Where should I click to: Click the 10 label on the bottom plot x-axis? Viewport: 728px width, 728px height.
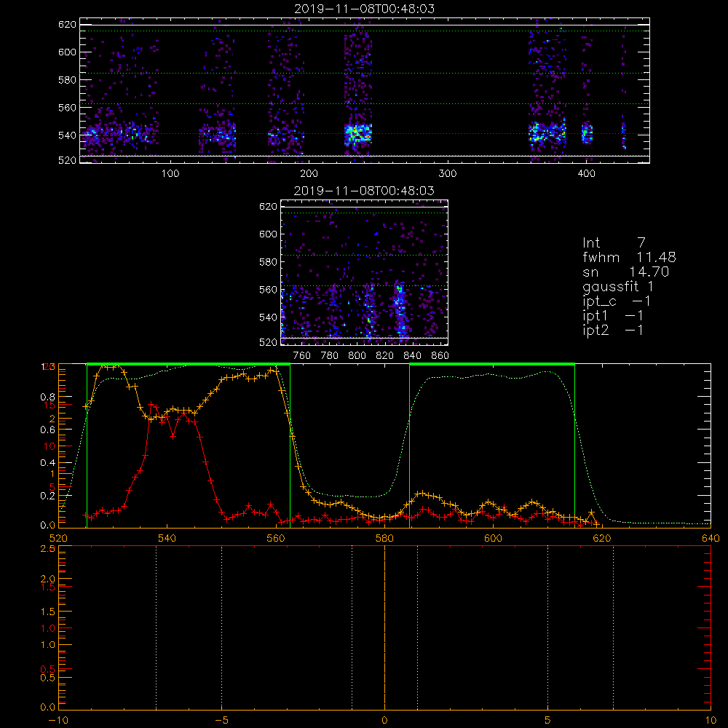[711, 720]
